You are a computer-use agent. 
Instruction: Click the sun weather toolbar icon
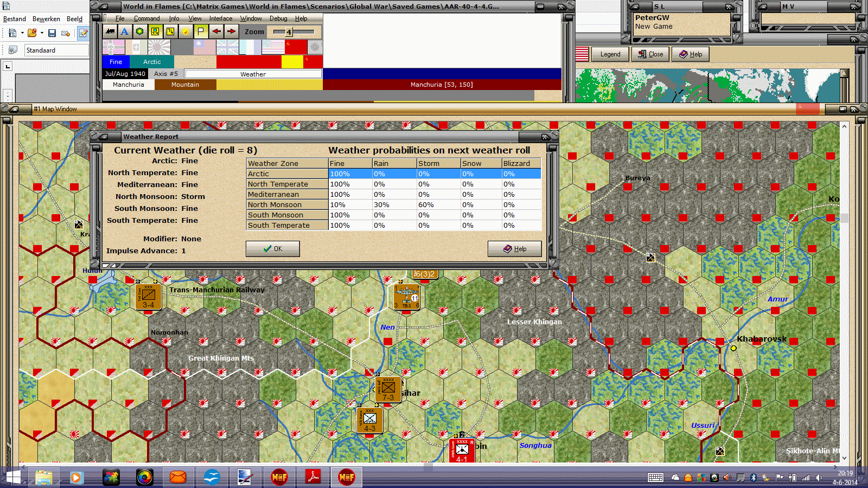tap(186, 31)
